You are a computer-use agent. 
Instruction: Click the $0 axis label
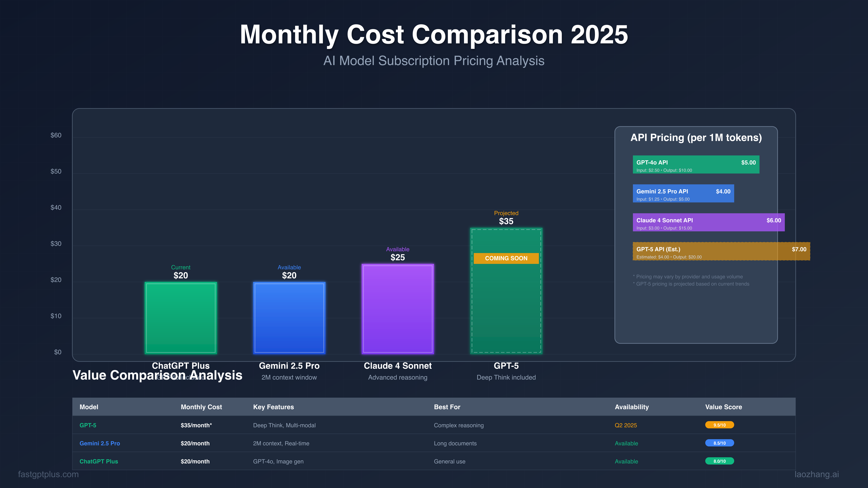point(58,352)
